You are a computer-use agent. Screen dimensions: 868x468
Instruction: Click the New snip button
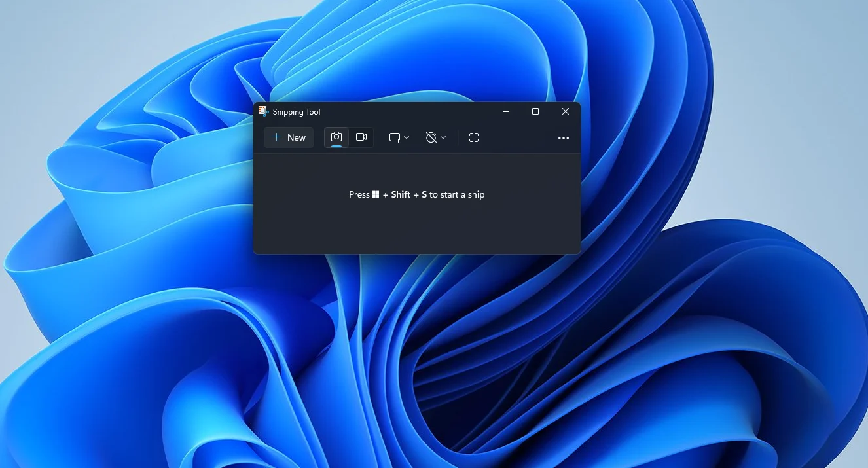[x=289, y=137]
